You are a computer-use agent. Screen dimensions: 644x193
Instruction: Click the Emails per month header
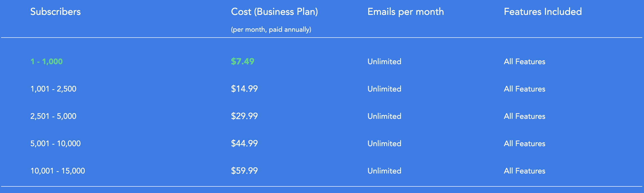coord(406,12)
